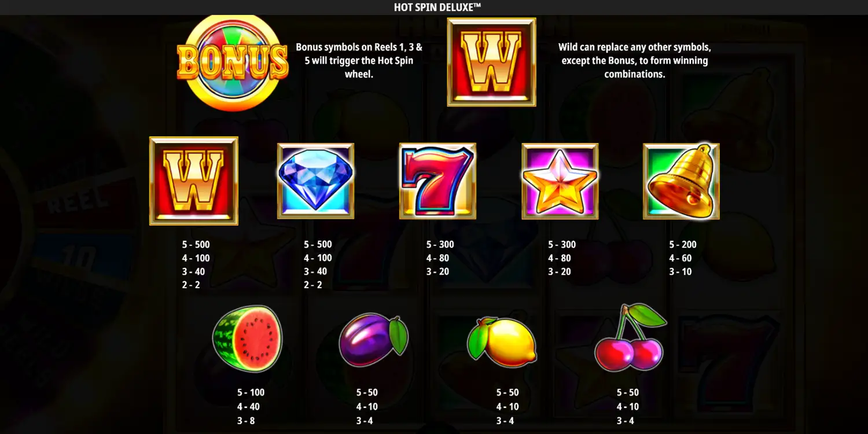Select the Wild W symbol beside the wild description
The height and width of the screenshot is (434, 868).
(x=491, y=62)
